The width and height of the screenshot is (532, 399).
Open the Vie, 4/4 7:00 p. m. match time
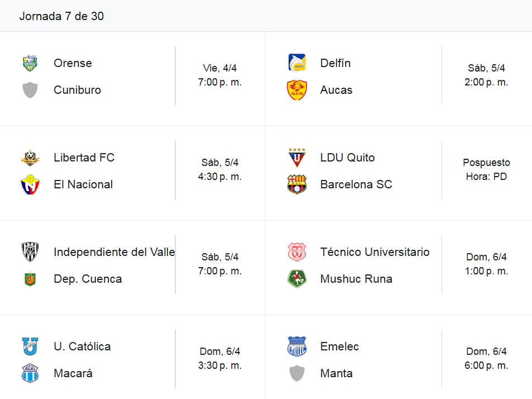coord(220,75)
